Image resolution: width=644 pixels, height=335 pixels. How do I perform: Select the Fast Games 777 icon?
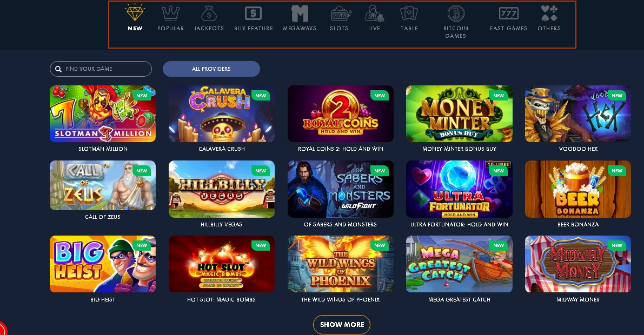[x=508, y=14]
